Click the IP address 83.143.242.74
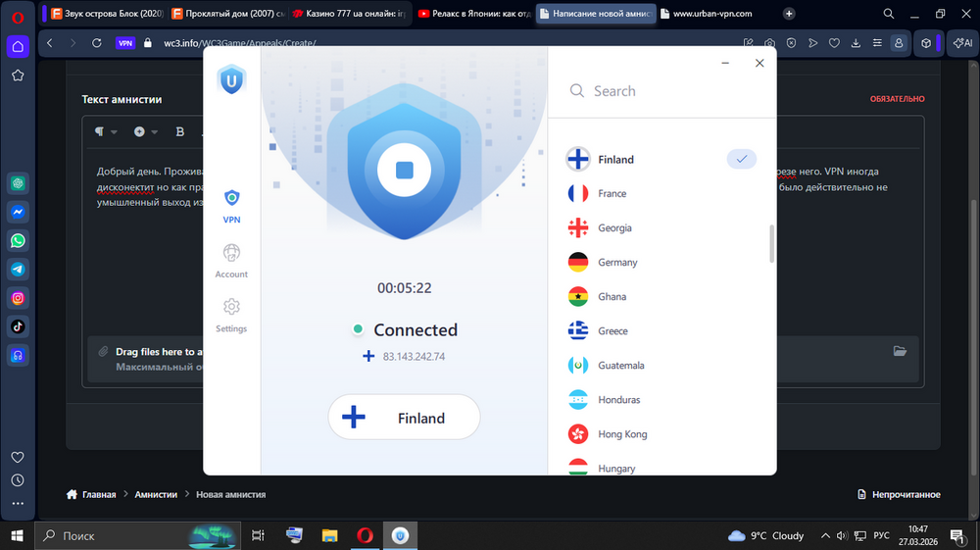 tap(414, 357)
